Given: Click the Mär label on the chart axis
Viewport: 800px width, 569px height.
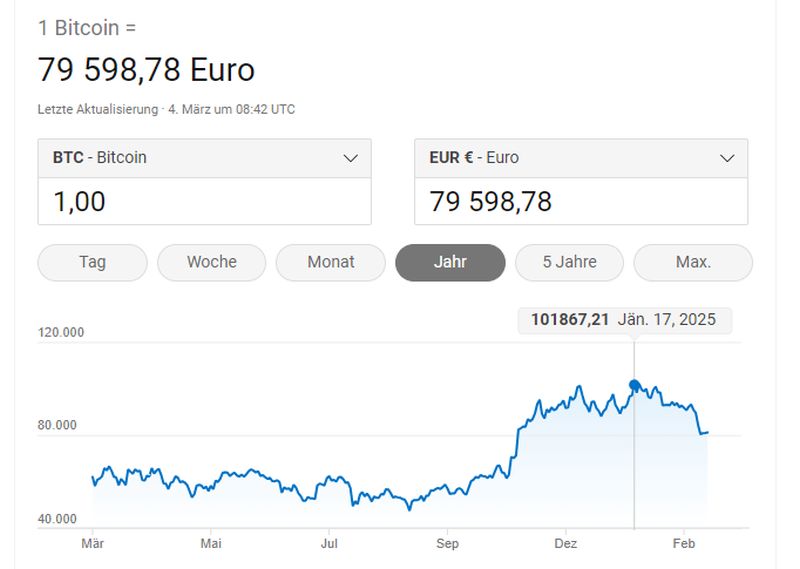Looking at the screenshot, I should [92, 544].
